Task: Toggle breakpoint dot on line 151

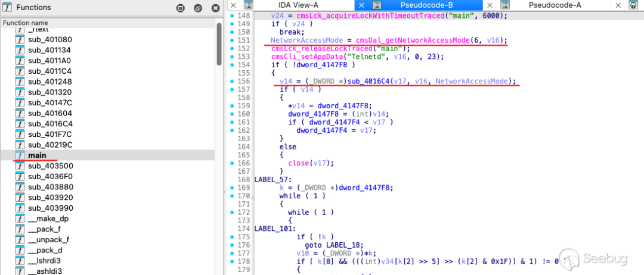Action: 232,40
